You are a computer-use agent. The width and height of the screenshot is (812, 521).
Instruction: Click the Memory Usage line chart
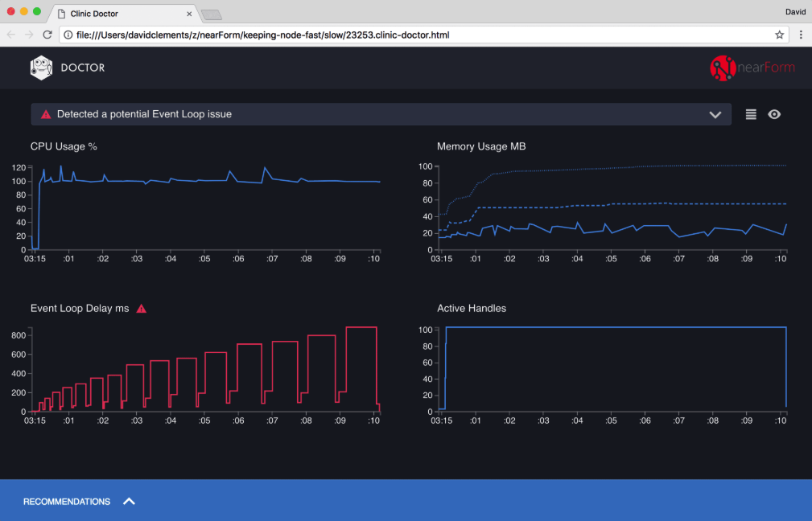pyautogui.click(x=612, y=208)
